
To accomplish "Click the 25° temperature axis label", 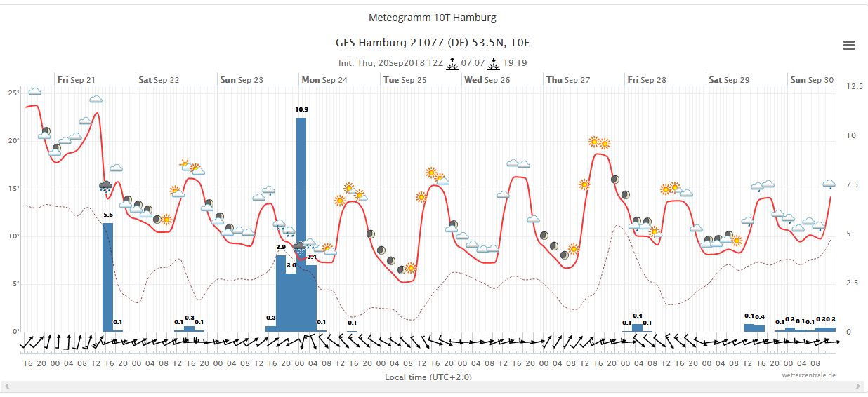I will [x=15, y=93].
